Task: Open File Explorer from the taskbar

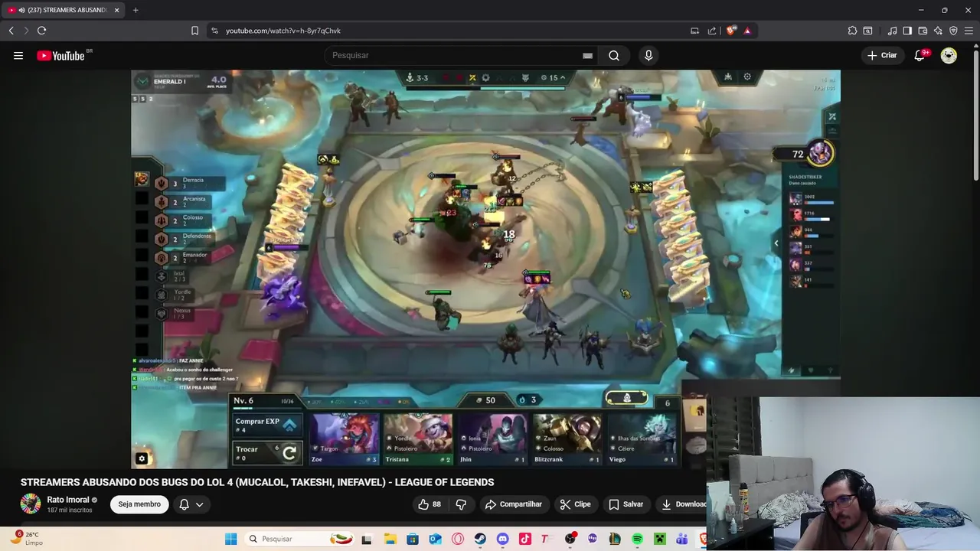Action: [x=390, y=539]
